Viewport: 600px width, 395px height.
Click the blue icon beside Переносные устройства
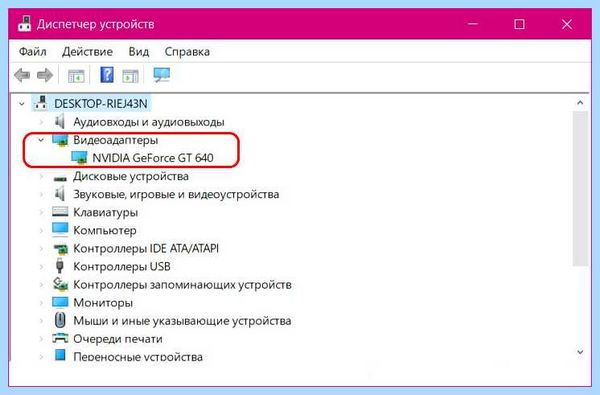click(x=60, y=355)
